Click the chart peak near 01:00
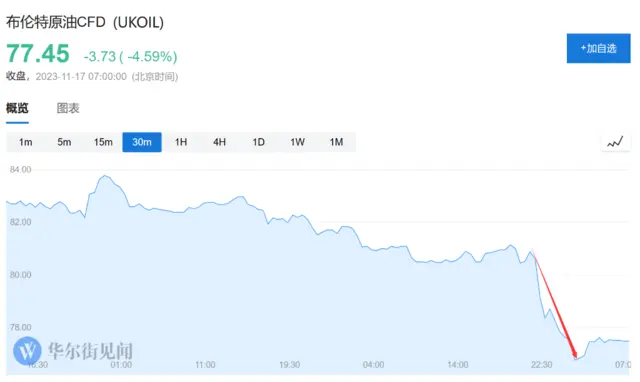 point(106,176)
